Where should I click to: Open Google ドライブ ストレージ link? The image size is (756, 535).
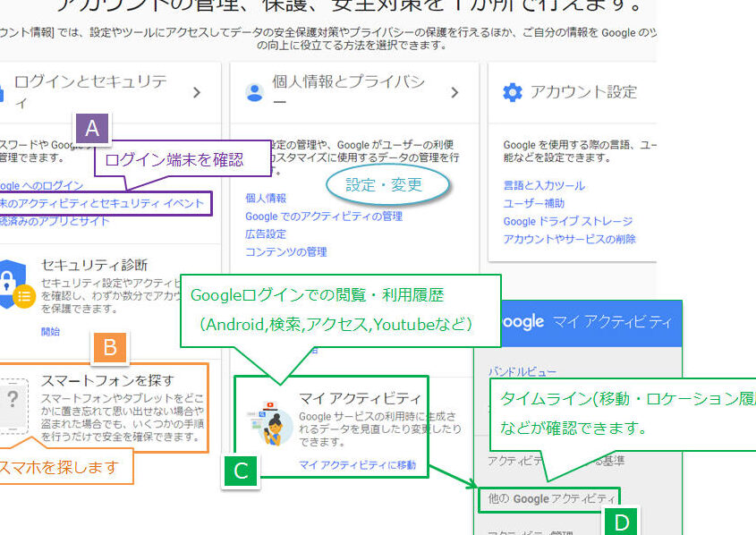click(567, 221)
